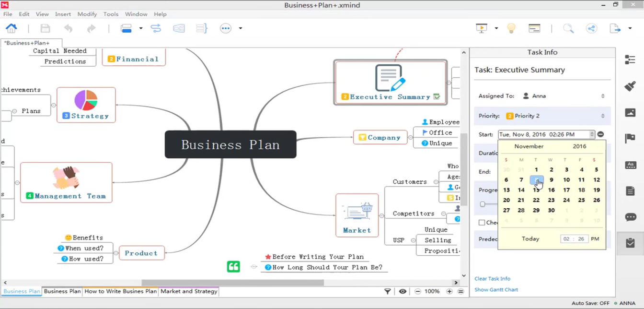644x309 pixels.
Task: Open the Outline panel sidebar icon
Action: (x=630, y=59)
